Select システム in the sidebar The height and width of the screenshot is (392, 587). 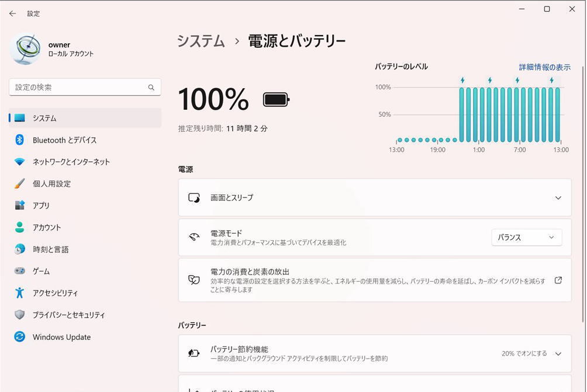tap(44, 118)
